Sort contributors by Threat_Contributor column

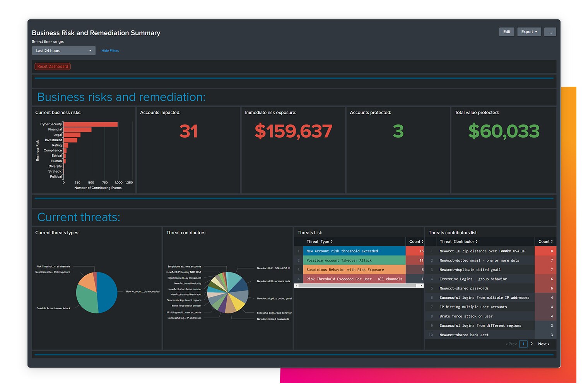click(x=458, y=241)
